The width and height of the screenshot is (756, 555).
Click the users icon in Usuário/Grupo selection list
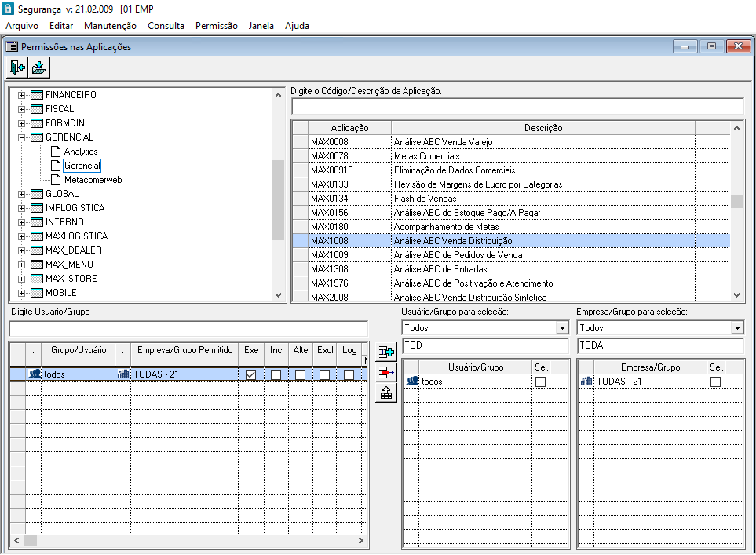pos(412,381)
